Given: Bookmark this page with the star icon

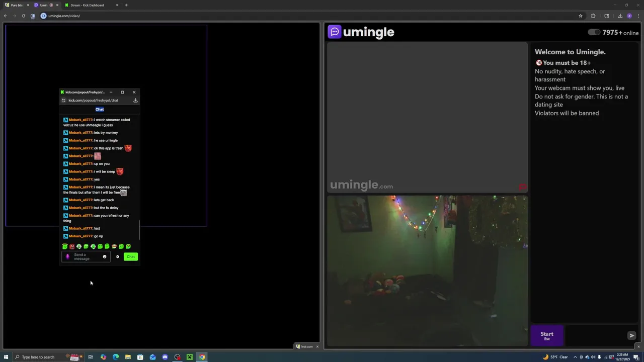Looking at the screenshot, I should pyautogui.click(x=581, y=16).
